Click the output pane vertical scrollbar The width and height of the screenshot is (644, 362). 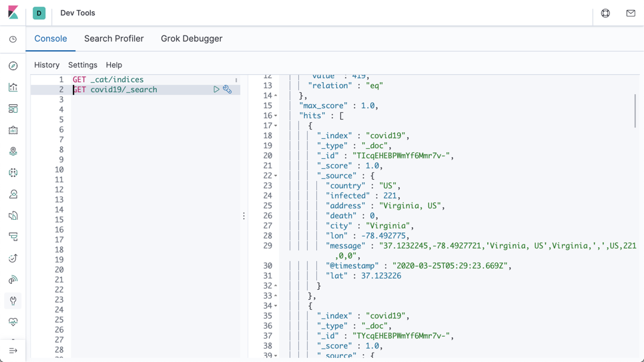[x=635, y=111]
